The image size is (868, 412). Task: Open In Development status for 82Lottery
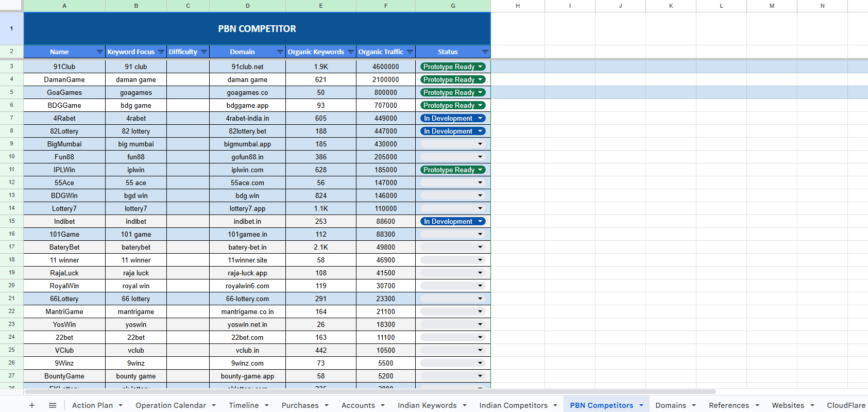[453, 131]
